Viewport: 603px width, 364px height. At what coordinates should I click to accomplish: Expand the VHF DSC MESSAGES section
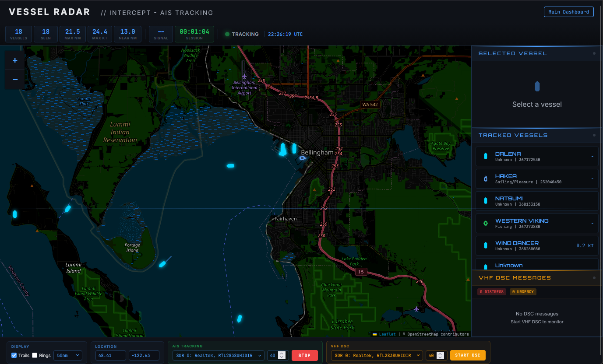pyautogui.click(x=515, y=278)
